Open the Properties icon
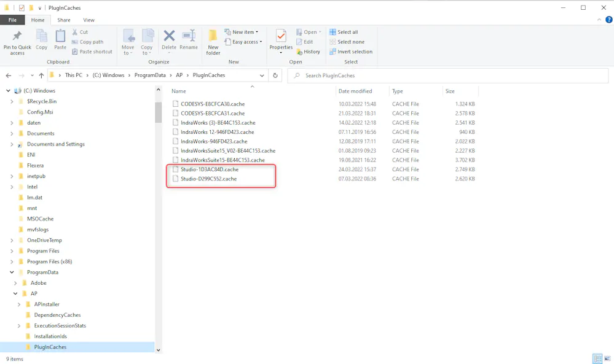The height and width of the screenshot is (364, 614). coord(281,36)
